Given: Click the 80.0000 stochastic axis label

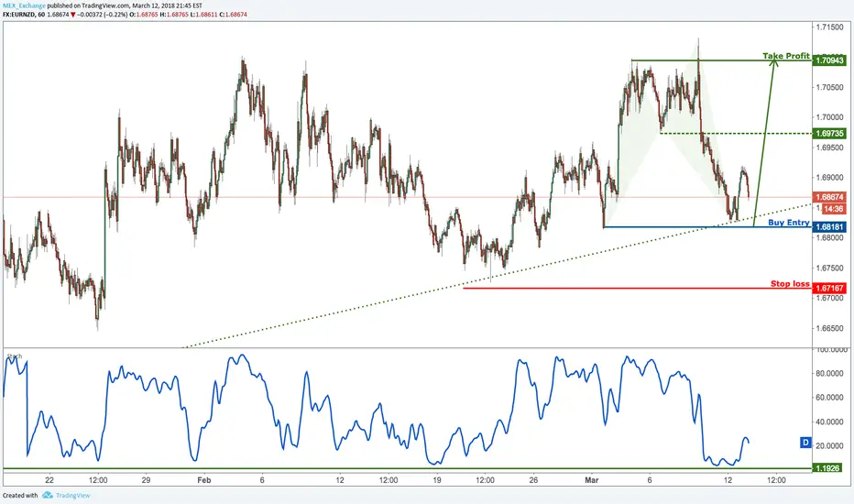Looking at the screenshot, I should (830, 374).
